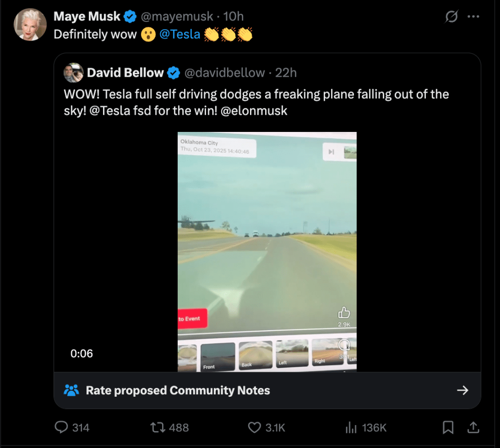This screenshot has height=448, width=500.
Task: Click the 10h timestamp on Maye's post
Action: pos(233,17)
